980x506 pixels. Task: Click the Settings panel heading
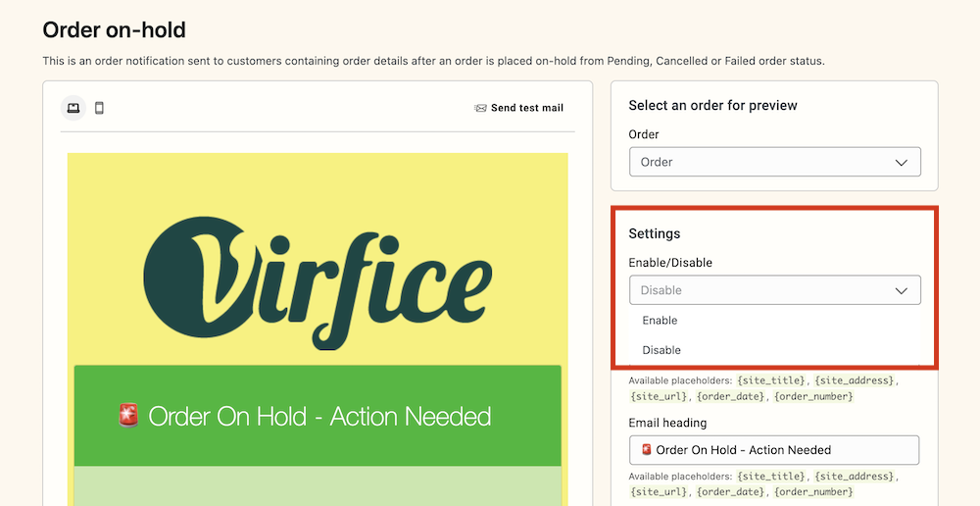[x=655, y=234]
